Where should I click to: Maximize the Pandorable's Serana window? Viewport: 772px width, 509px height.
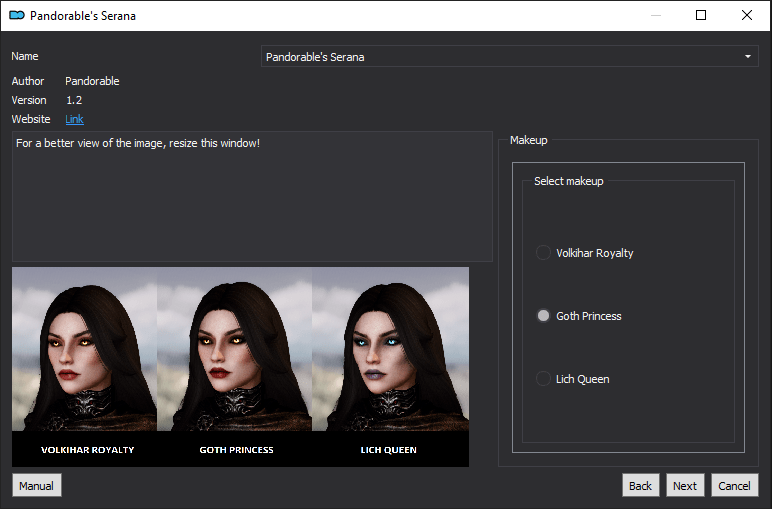click(x=701, y=15)
